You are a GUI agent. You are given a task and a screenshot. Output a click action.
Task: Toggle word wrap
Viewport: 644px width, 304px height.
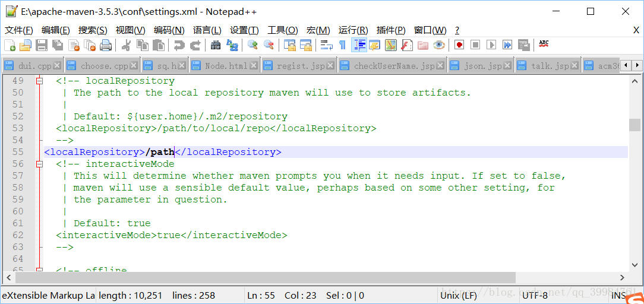coord(327,45)
